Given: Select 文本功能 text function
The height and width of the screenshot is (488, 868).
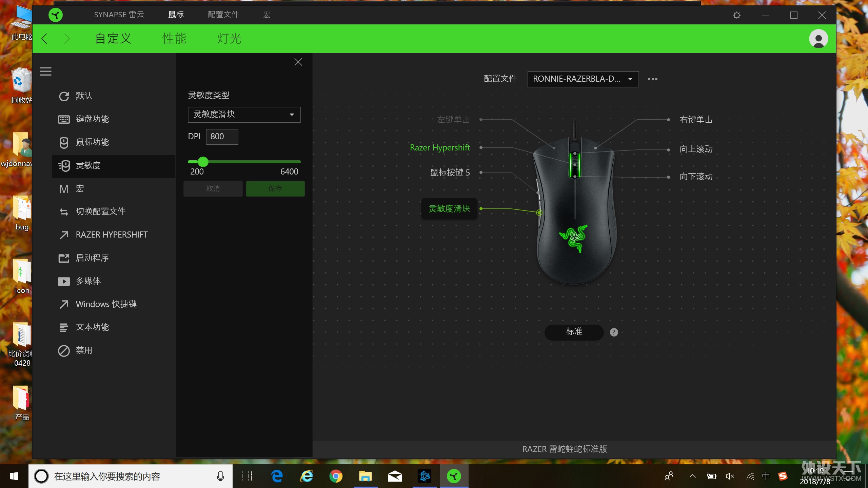Looking at the screenshot, I should click(x=114, y=327).
